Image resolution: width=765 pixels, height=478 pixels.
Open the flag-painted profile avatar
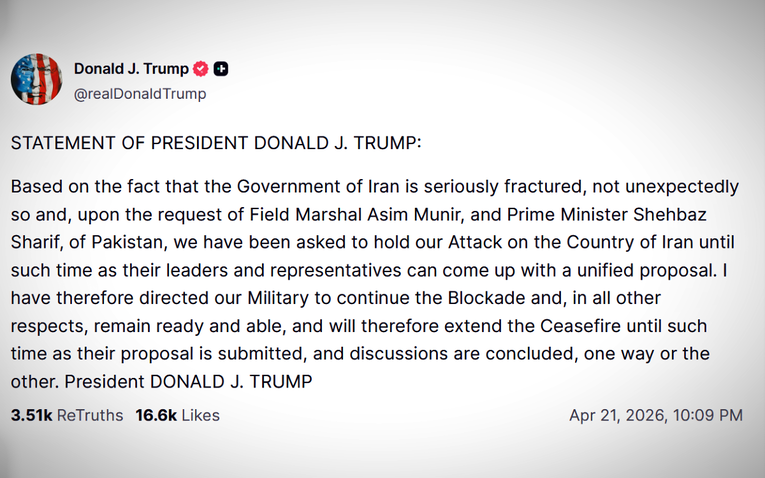click(37, 79)
